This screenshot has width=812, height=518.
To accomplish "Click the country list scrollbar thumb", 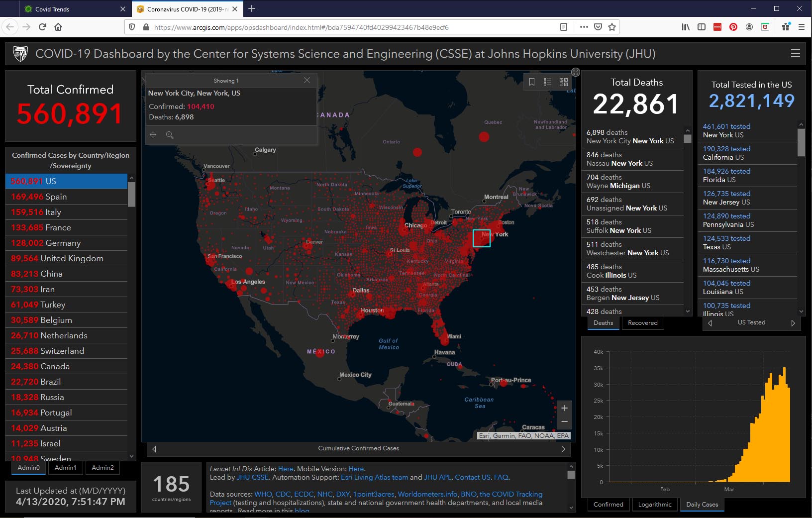I will [x=131, y=195].
